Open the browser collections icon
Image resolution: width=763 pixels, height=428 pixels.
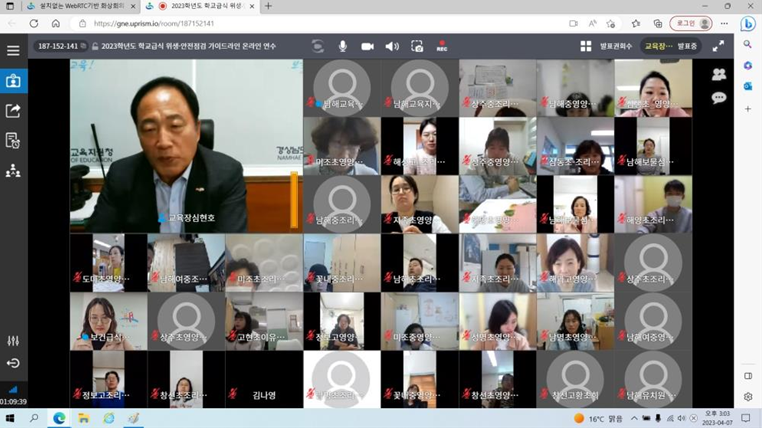point(657,23)
